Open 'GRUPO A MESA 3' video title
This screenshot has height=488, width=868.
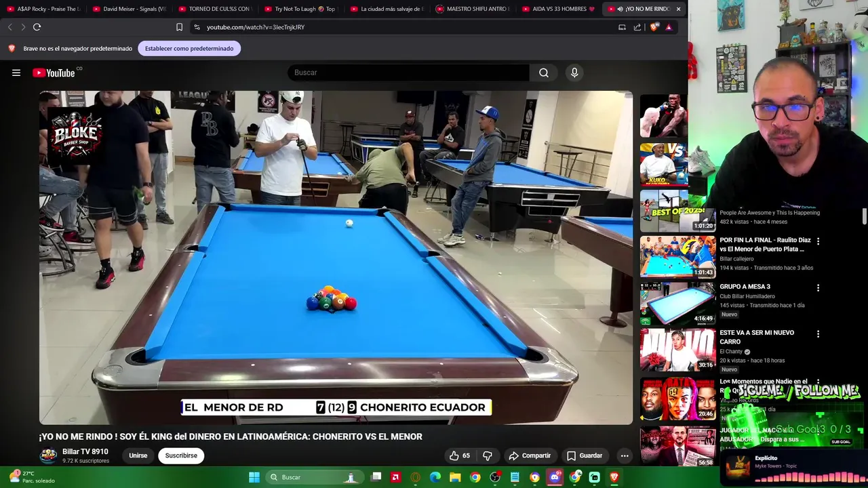click(x=745, y=287)
